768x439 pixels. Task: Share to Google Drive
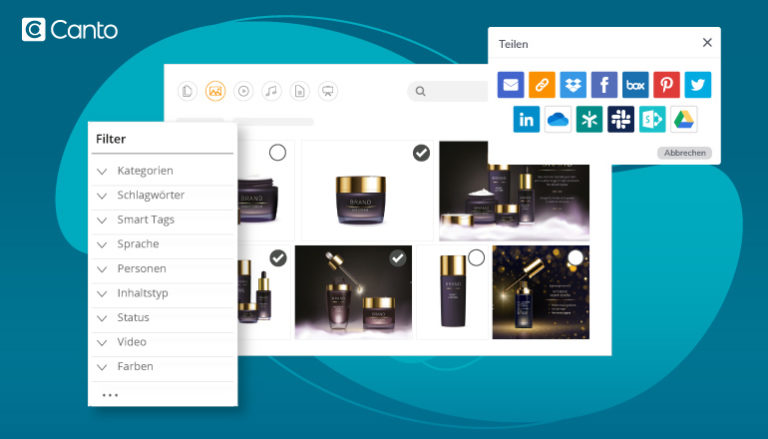(x=683, y=120)
